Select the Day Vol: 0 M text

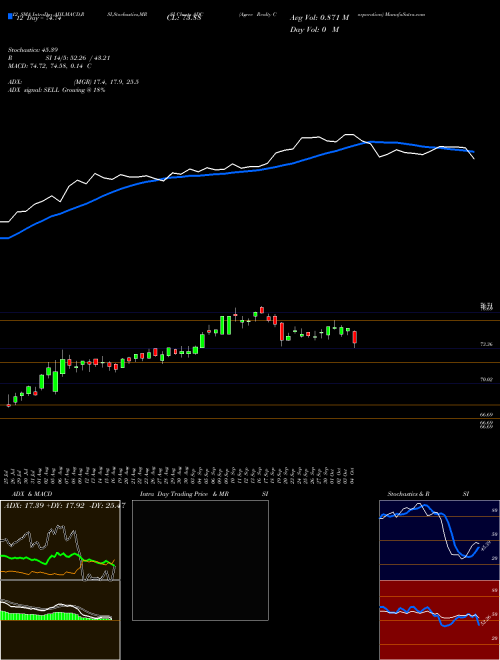pos(315,30)
